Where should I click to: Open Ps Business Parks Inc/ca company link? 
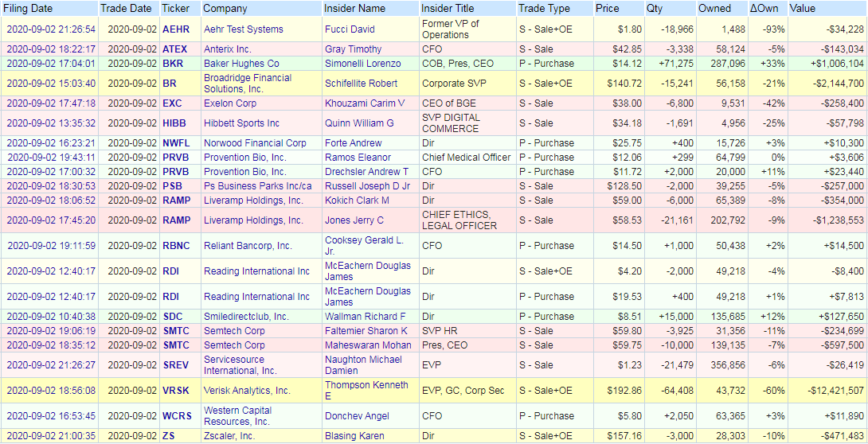tap(258, 186)
